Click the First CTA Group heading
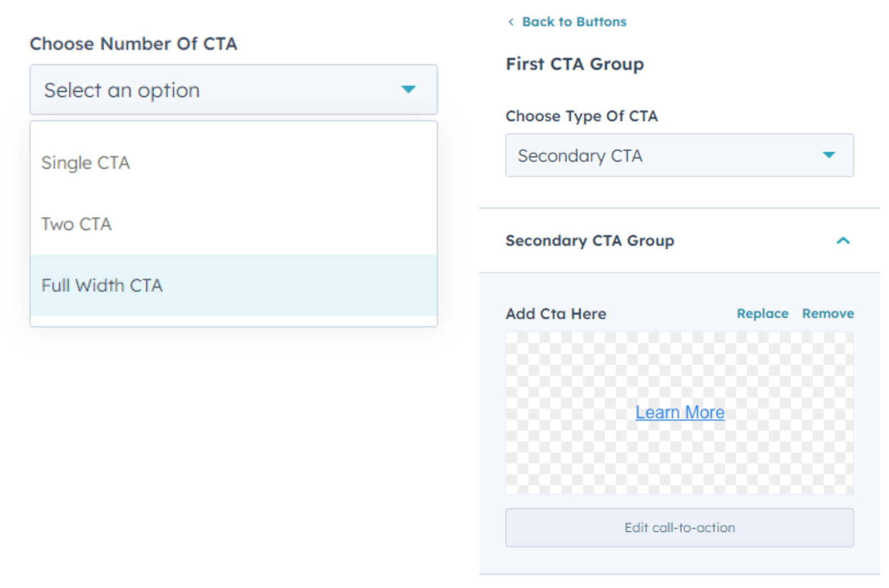This screenshot has width=889, height=588. (x=575, y=64)
